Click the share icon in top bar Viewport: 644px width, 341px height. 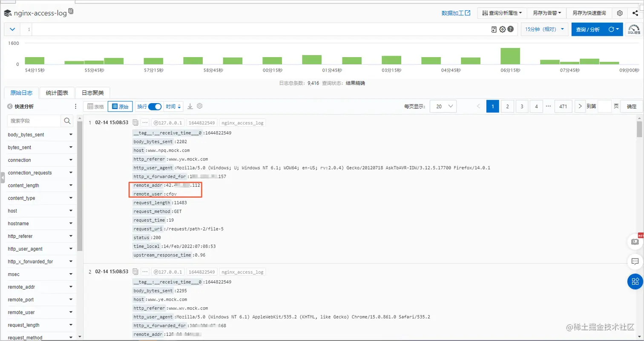click(635, 13)
